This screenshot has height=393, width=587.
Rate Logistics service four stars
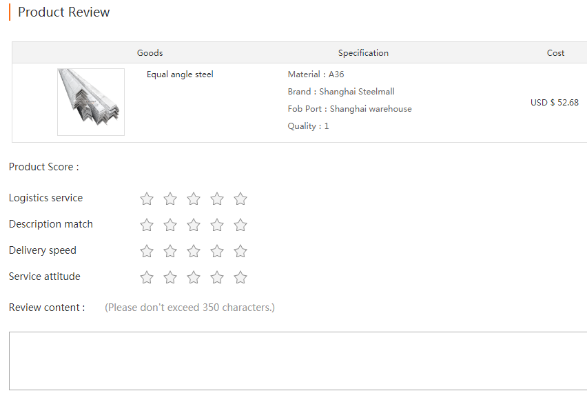coord(217,199)
